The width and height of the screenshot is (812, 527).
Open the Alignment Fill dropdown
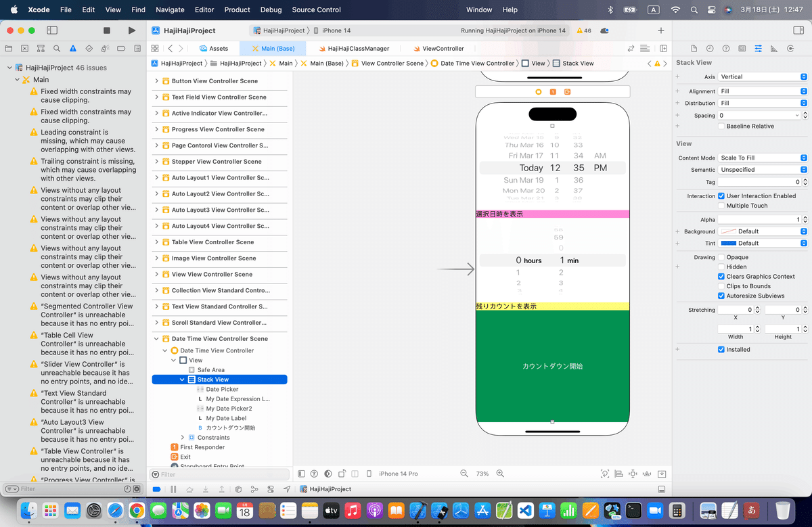(763, 91)
